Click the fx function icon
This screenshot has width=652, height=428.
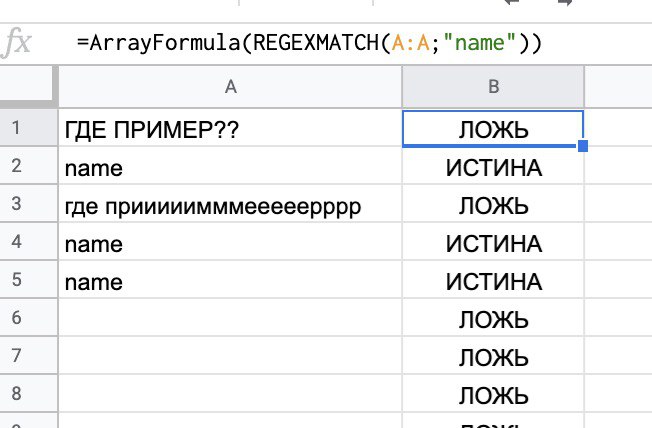point(19,44)
